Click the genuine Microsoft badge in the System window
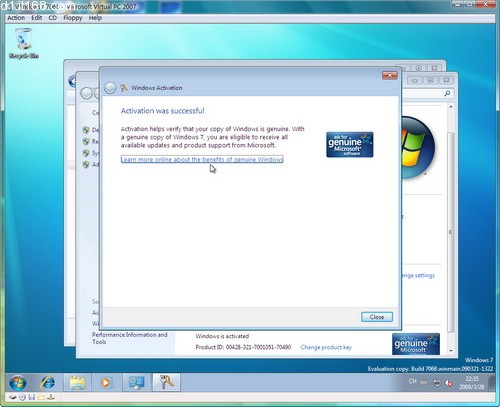The width and height of the screenshot is (500, 407). pos(416,344)
